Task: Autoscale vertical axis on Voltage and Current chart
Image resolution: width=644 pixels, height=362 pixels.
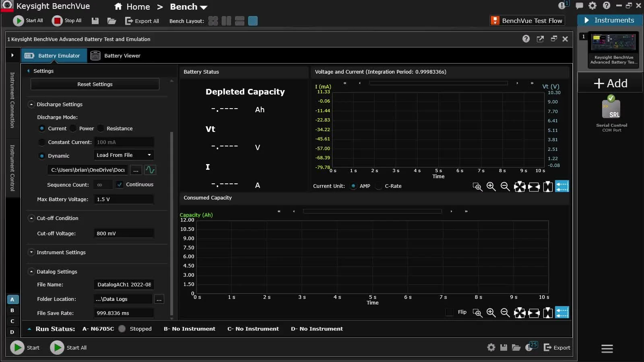Action: point(548,186)
